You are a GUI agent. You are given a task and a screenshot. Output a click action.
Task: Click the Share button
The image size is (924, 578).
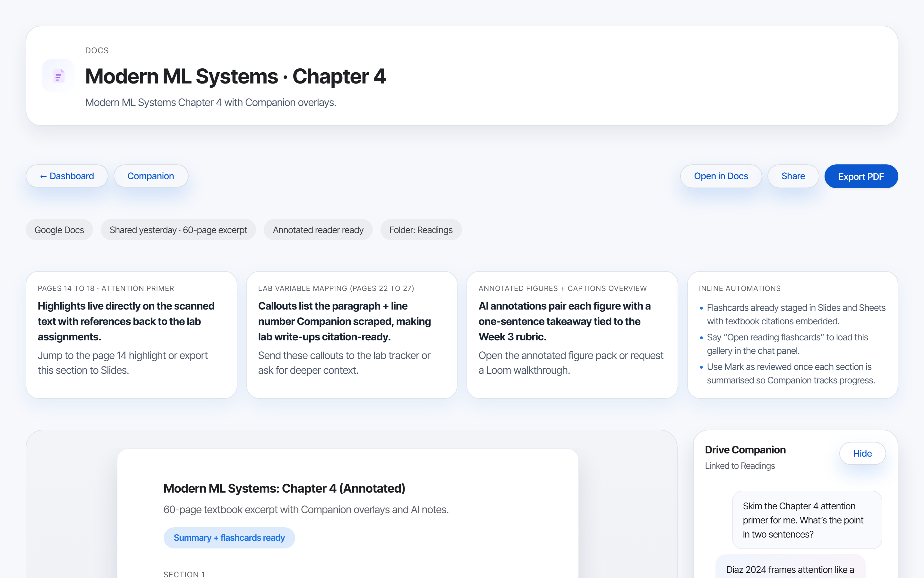click(793, 176)
